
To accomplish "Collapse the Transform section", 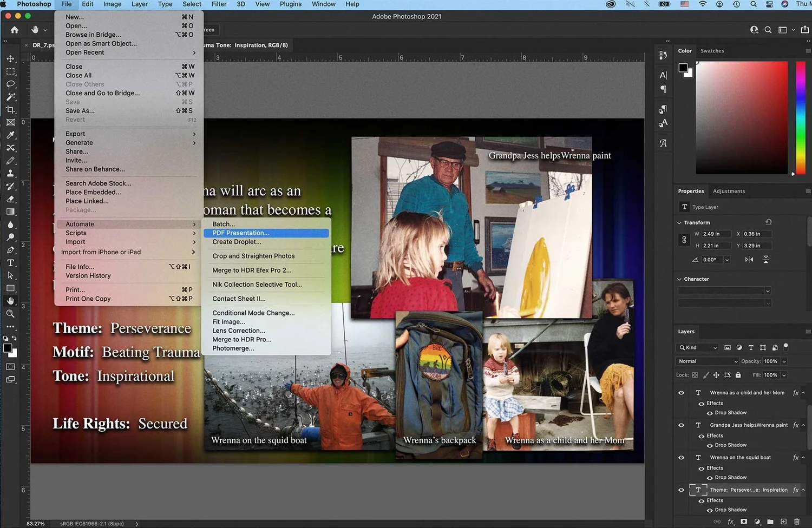I will [x=679, y=223].
